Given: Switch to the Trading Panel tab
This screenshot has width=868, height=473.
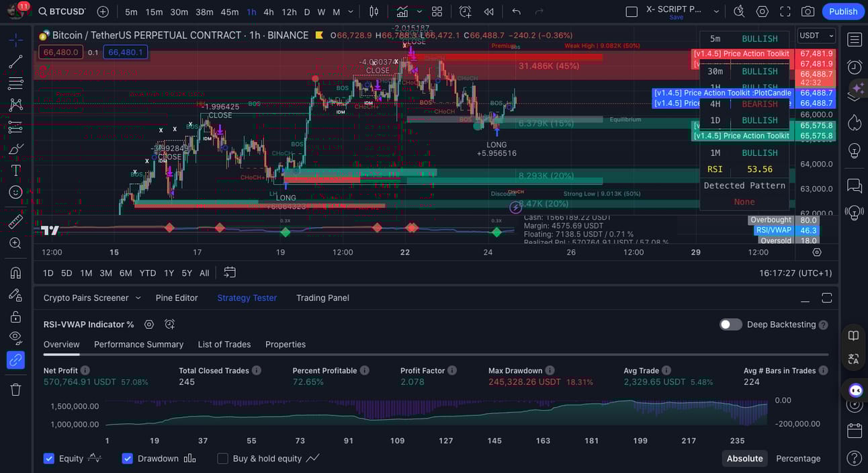Looking at the screenshot, I should point(322,298).
